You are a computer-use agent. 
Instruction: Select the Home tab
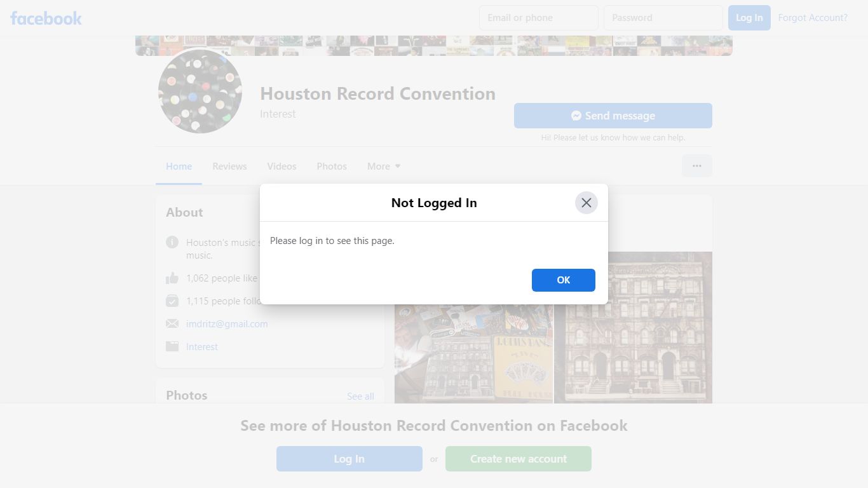coord(179,166)
